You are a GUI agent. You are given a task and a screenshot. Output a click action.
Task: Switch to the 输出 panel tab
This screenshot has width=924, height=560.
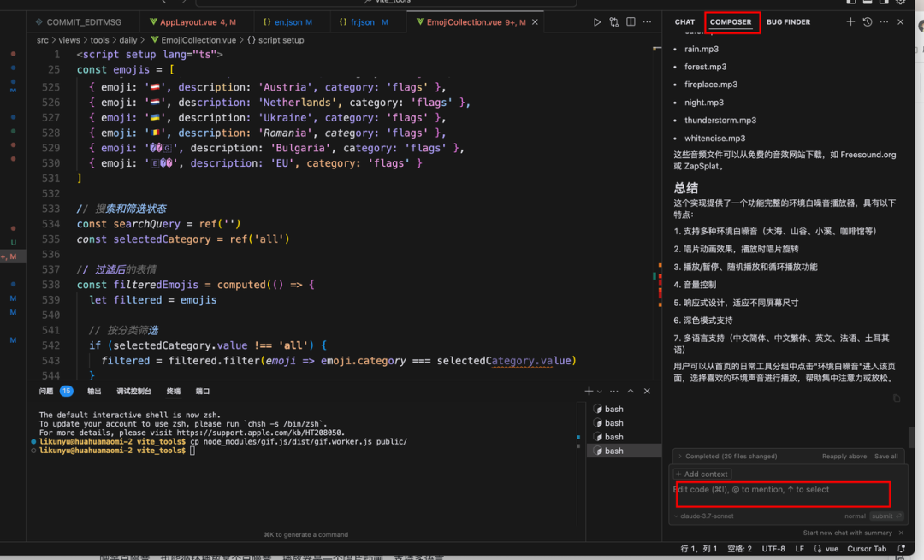94,391
